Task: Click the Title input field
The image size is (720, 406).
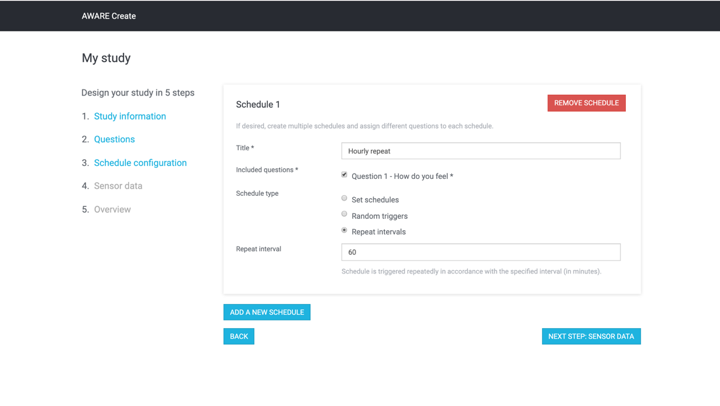Action: point(481,151)
